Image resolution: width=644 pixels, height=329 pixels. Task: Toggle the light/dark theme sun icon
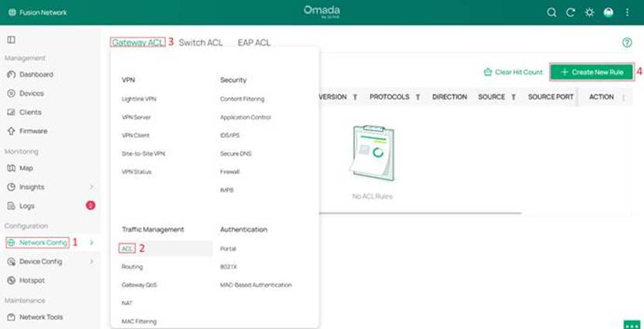pos(590,12)
